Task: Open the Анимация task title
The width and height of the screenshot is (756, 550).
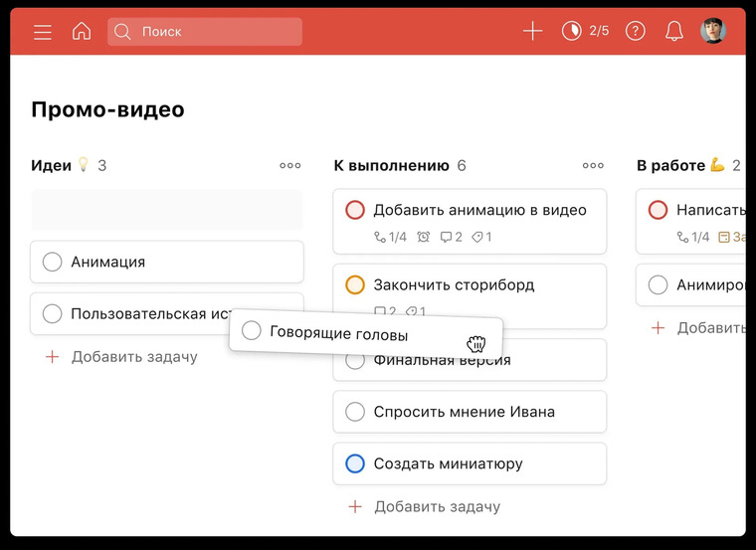Action: (108, 262)
